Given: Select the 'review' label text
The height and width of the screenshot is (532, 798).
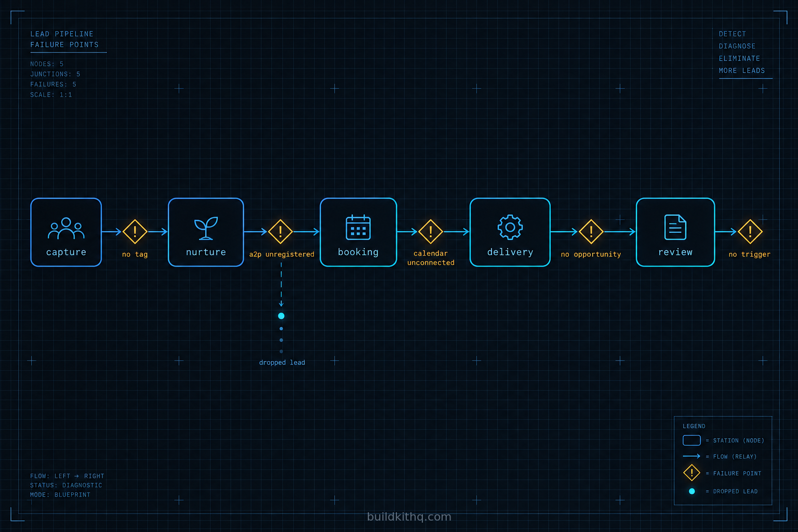Looking at the screenshot, I should 675,252.
